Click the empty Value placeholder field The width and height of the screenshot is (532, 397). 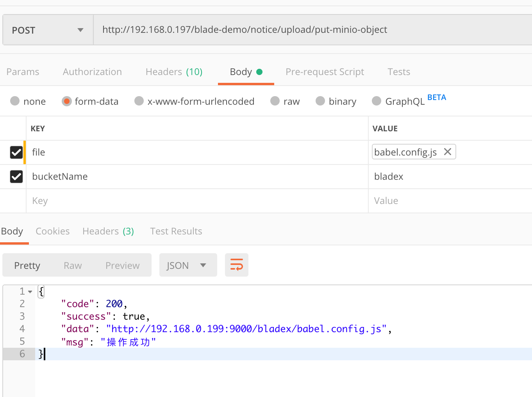click(x=450, y=201)
